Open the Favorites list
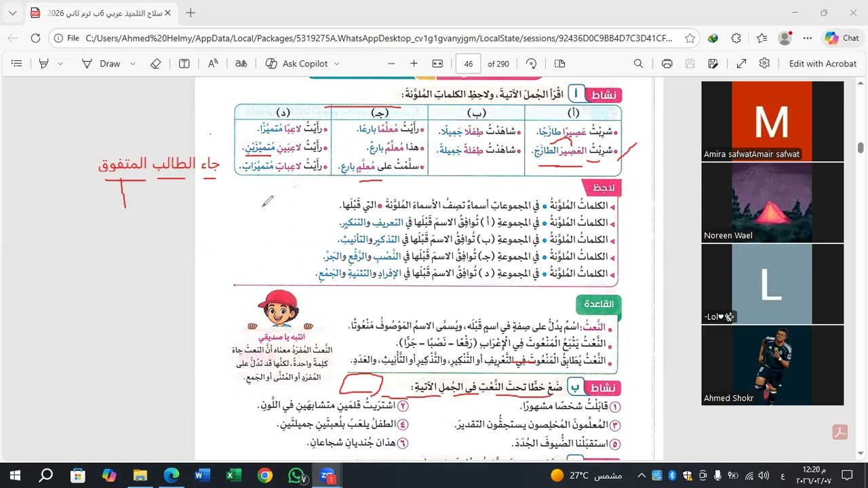Image resolution: width=868 pixels, height=488 pixels. (762, 39)
